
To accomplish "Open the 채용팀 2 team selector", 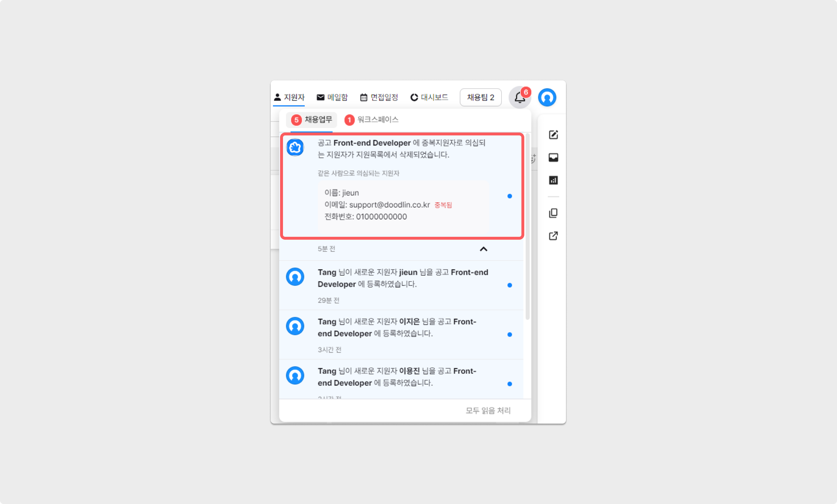I will [480, 97].
